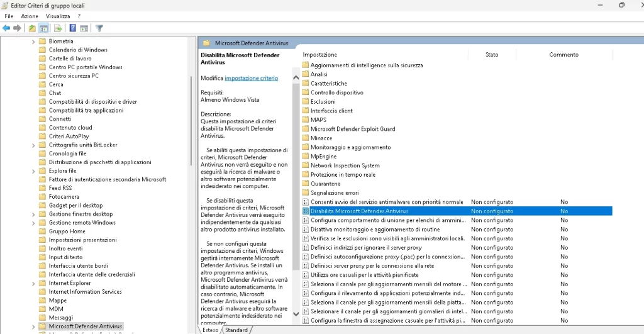The image size is (644, 334).
Task: Select Centro sicurezza PC in the tree
Action: tap(74, 75)
